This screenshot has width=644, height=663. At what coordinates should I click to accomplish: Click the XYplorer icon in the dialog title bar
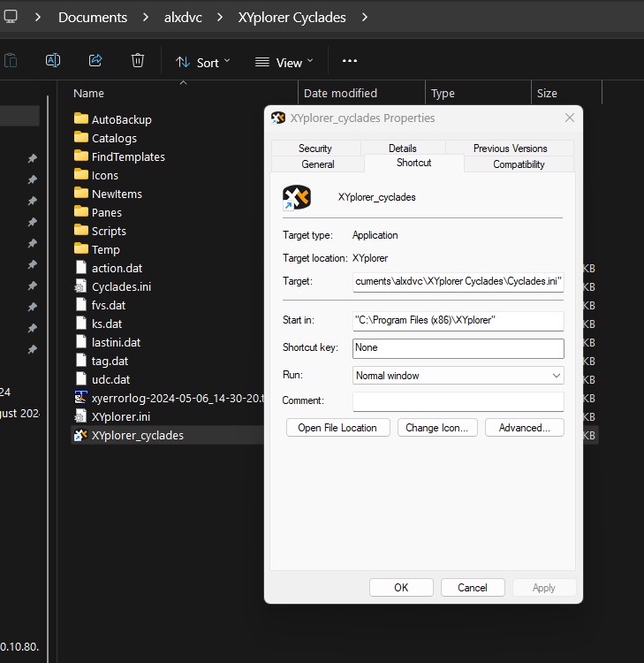tap(278, 118)
